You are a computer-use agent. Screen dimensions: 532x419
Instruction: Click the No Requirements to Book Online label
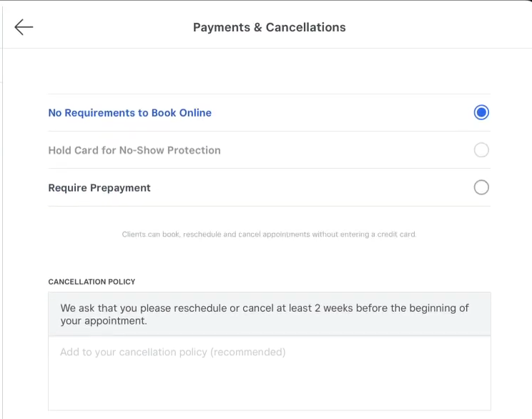click(129, 113)
